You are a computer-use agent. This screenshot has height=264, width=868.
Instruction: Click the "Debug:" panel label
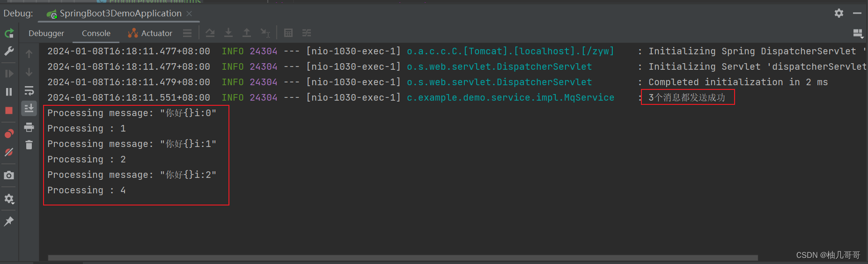coord(18,13)
